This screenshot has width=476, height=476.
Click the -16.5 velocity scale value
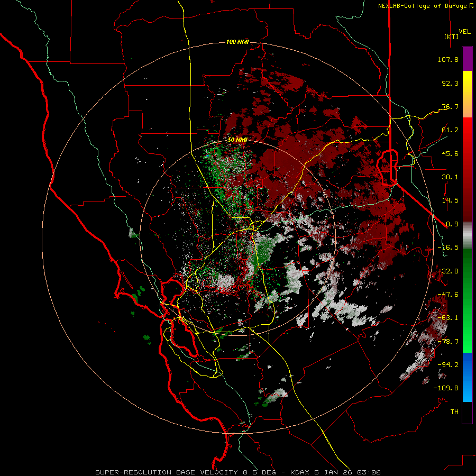[448, 248]
